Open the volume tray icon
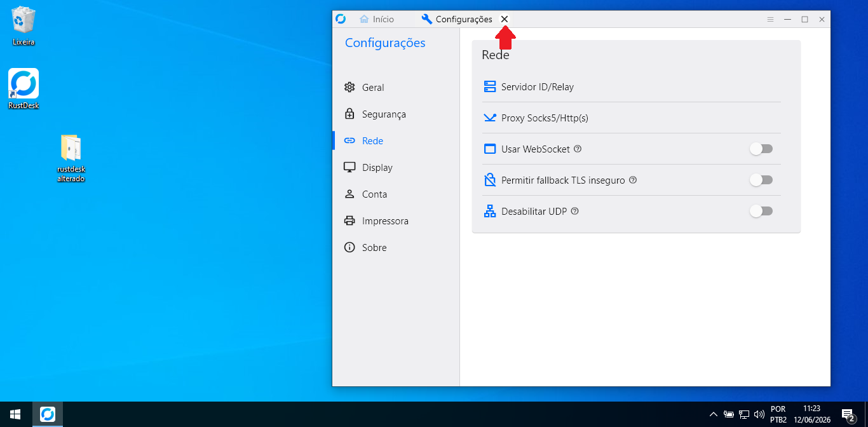 [x=759, y=414]
